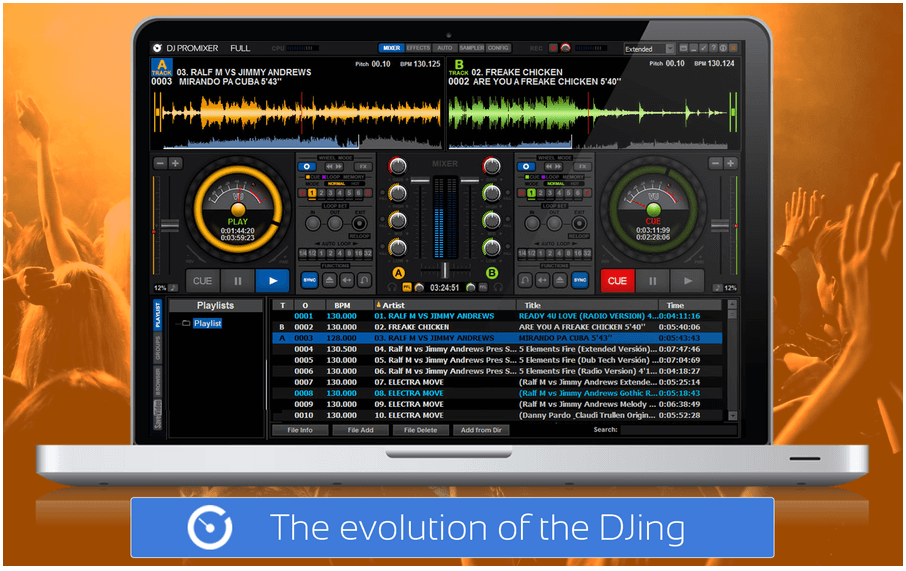Open the CONFIG tab
The image size is (906, 571).
498,48
